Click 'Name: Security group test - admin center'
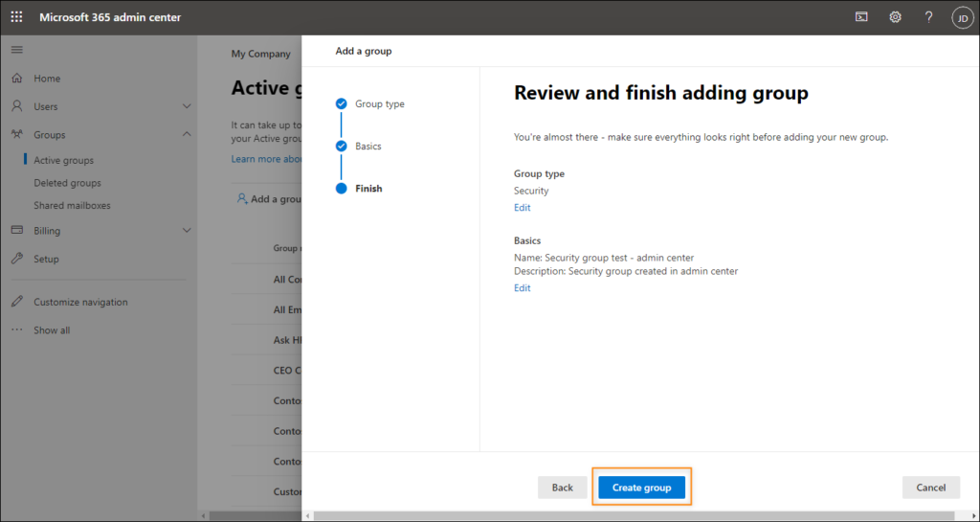This screenshot has height=522, width=980. coord(604,258)
